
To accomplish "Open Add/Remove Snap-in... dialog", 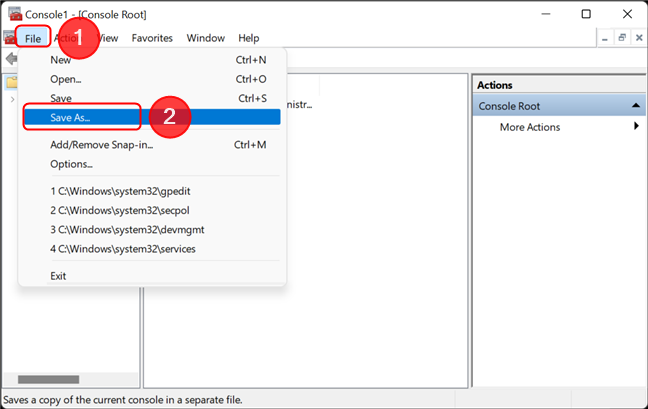I will 152,145.
